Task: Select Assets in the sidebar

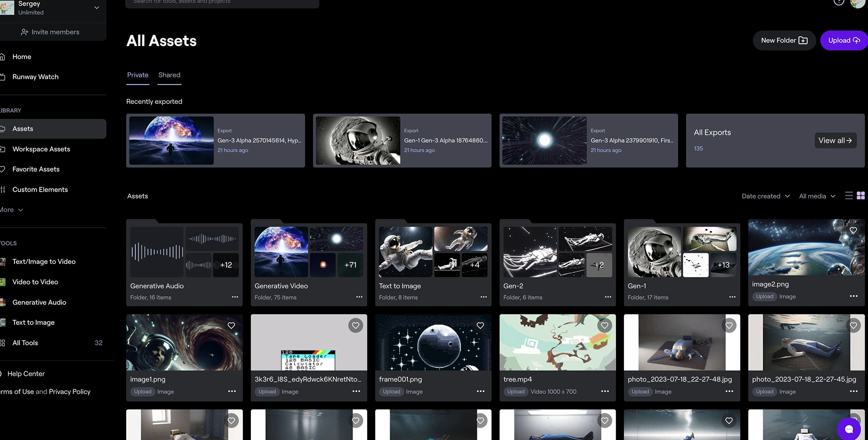Action: (x=53, y=129)
